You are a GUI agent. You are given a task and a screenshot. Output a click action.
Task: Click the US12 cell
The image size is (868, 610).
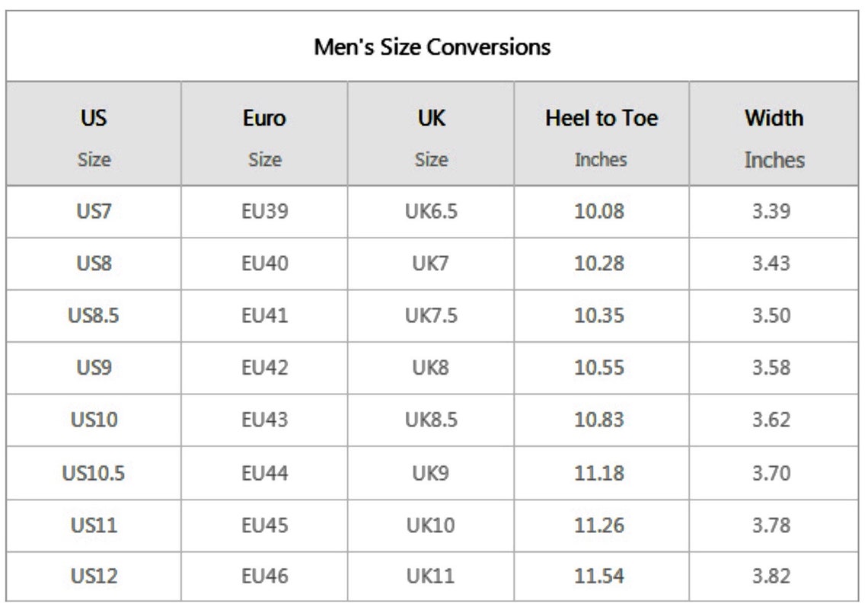tap(94, 576)
